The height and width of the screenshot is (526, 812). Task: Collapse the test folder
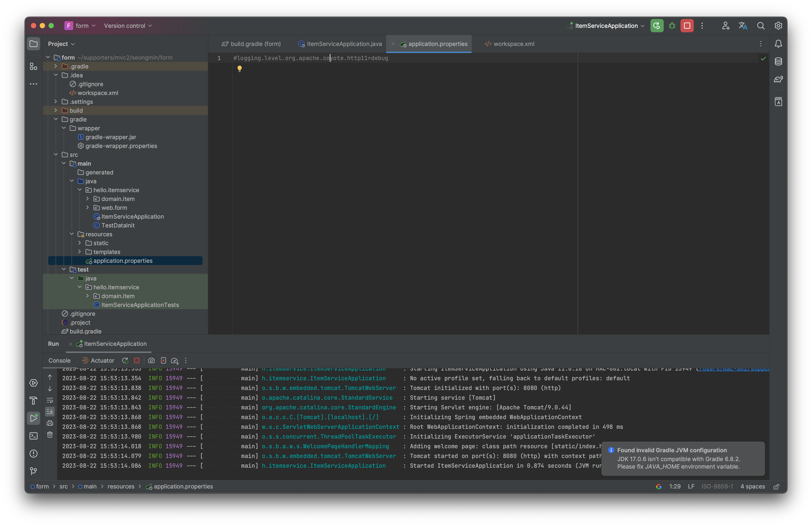coord(64,269)
